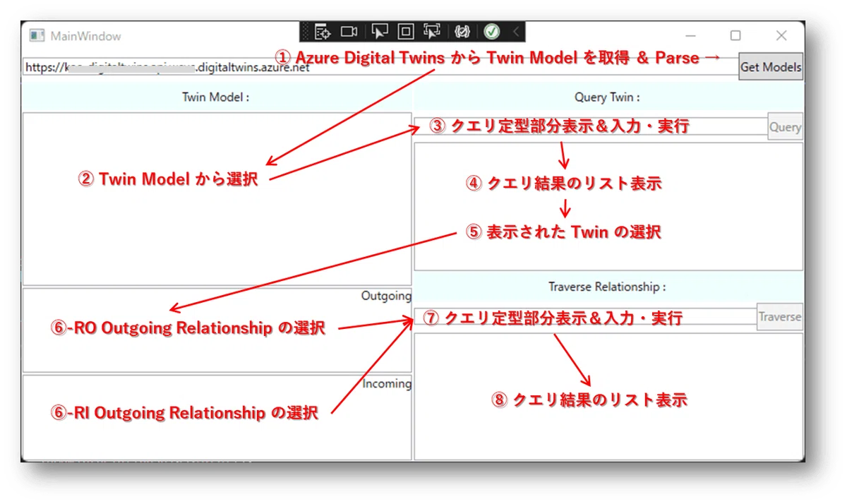Click the camera icon in debug toolbar

349,32
